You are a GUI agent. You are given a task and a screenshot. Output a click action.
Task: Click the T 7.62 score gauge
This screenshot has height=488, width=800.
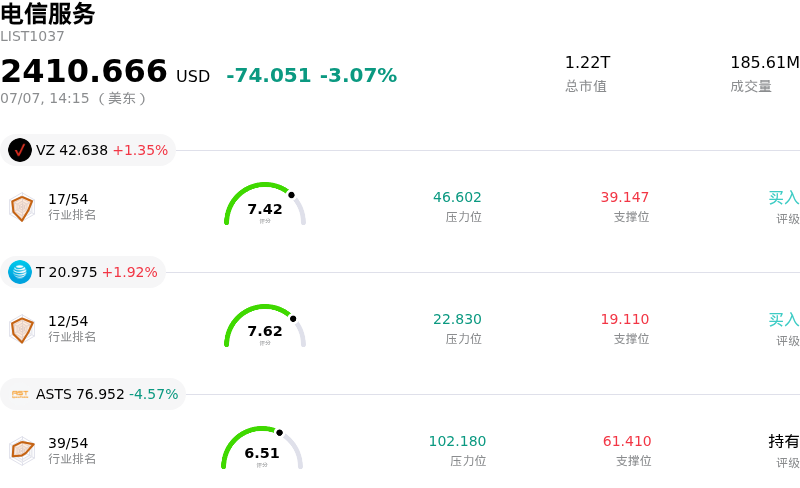pos(265,326)
